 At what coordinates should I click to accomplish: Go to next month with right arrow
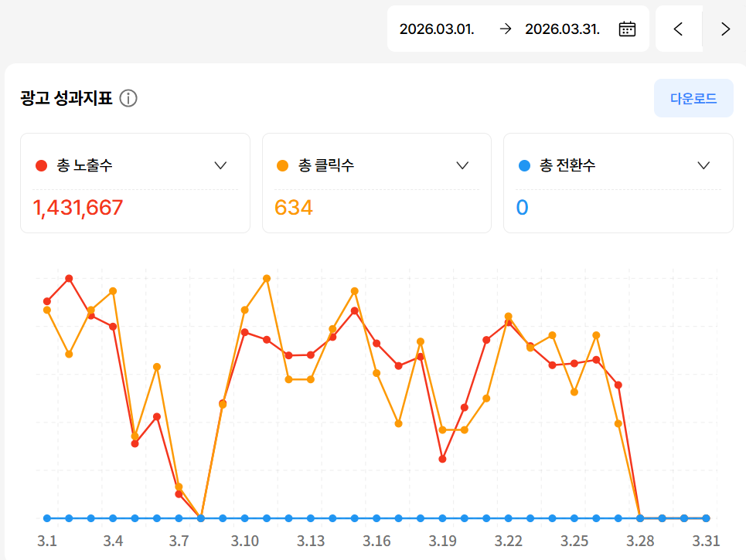point(724,29)
